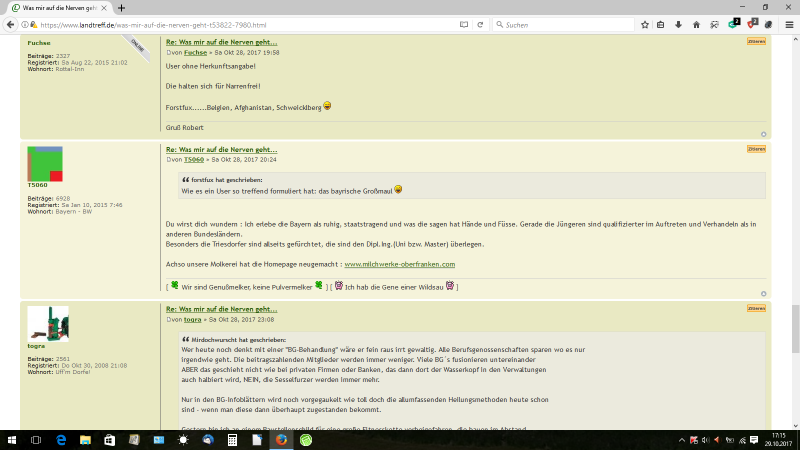Open T5060's post title link

pos(221,149)
